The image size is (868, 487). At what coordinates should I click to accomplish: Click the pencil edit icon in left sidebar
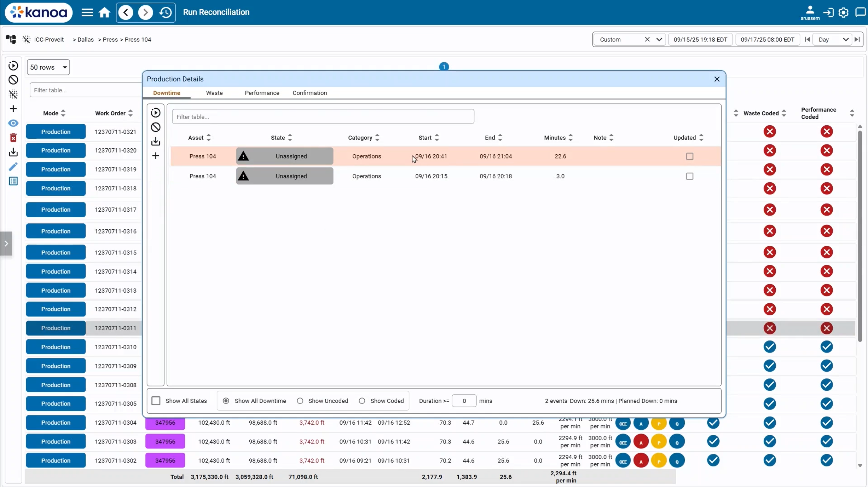click(13, 167)
